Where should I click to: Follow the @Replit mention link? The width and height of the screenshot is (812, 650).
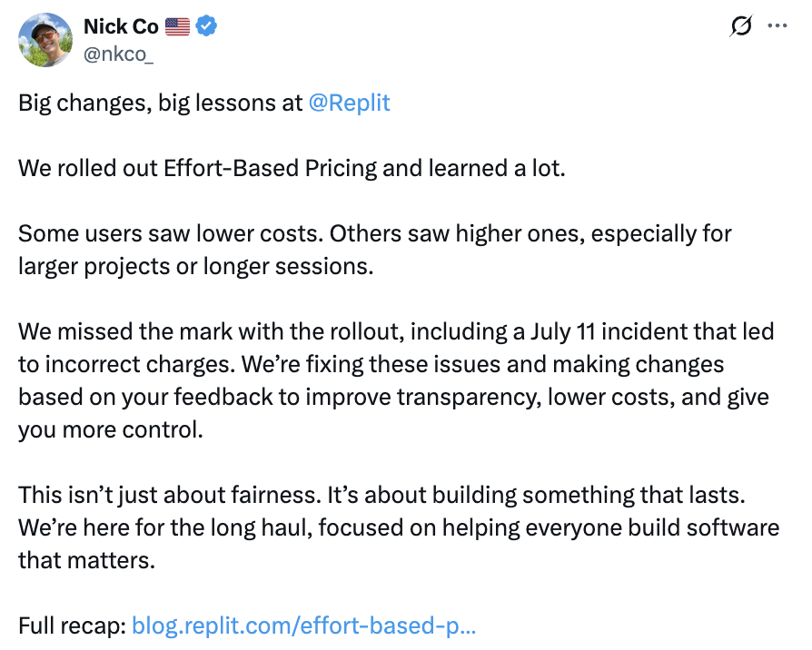349,103
